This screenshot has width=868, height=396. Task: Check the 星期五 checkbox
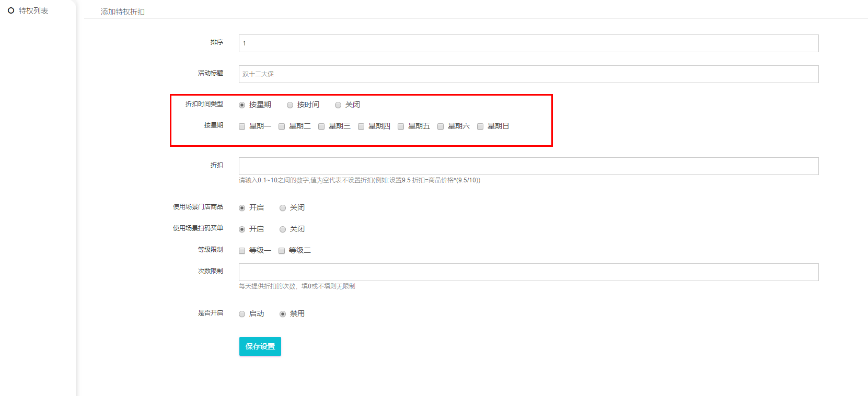(401, 126)
